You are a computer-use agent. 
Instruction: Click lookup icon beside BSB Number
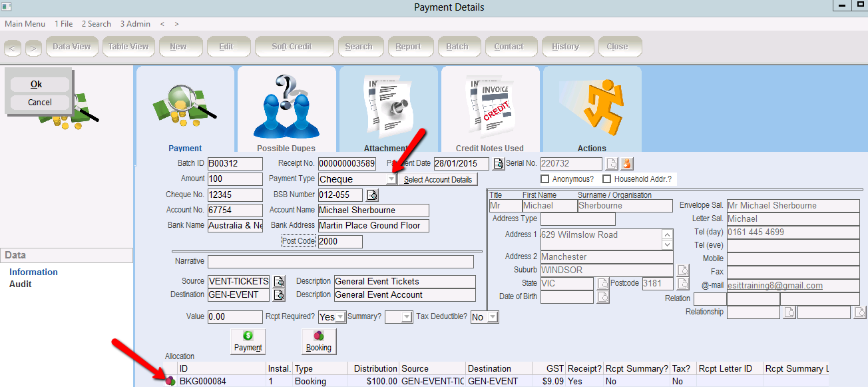tap(372, 195)
